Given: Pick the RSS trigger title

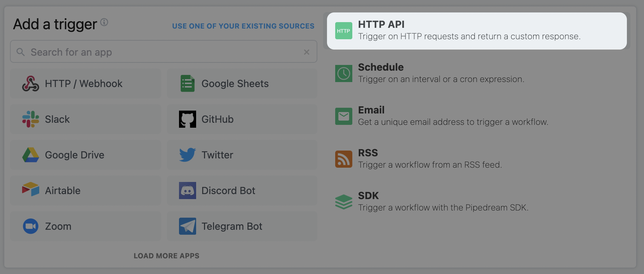Looking at the screenshot, I should click(x=368, y=153).
